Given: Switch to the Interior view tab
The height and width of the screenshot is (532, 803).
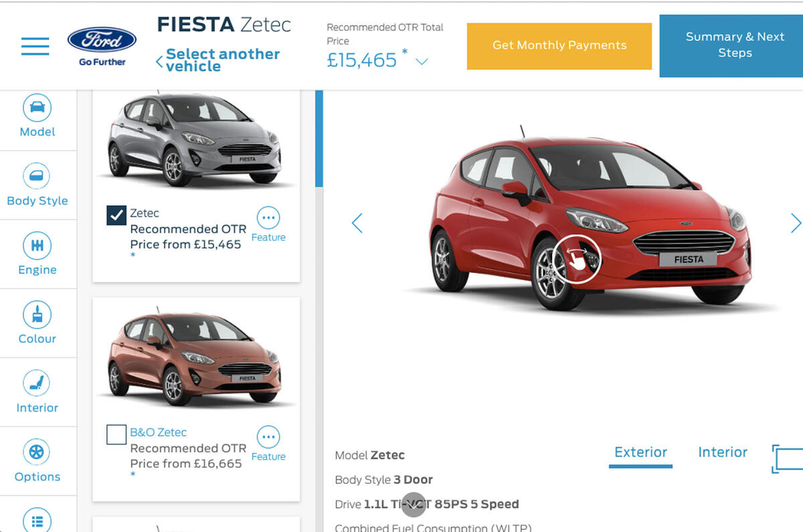Looking at the screenshot, I should tap(722, 452).
